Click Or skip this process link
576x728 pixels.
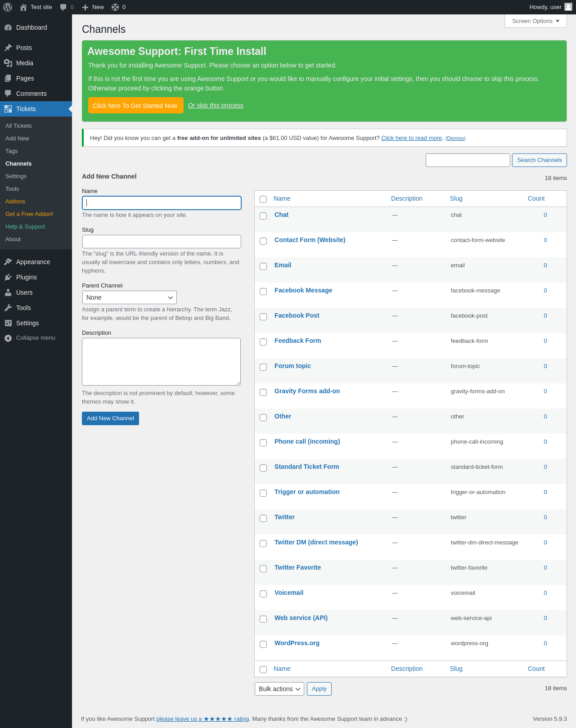(216, 105)
